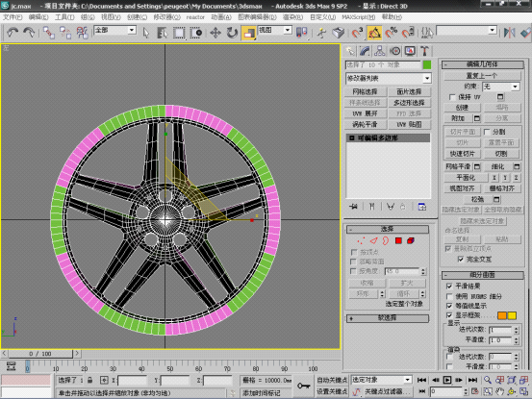This screenshot has height=399, width=532.
Task: Toggle the 平滑结果 checkbox
Action: (x=449, y=287)
